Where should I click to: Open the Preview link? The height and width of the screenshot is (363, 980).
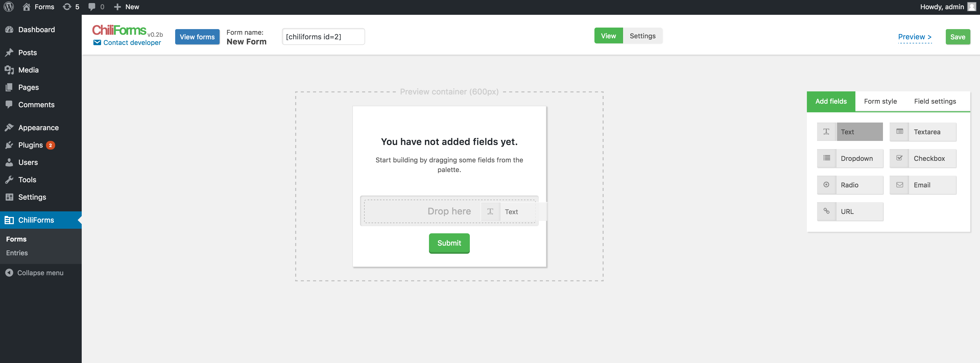(915, 37)
